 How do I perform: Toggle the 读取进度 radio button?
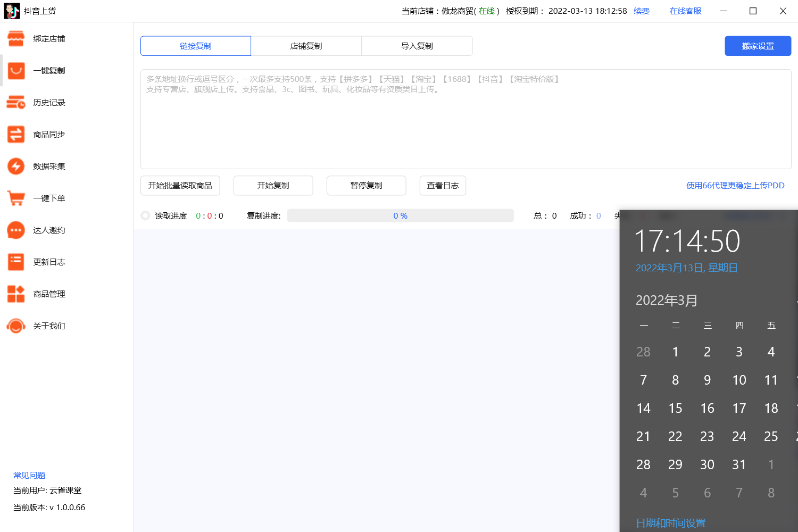(145, 216)
